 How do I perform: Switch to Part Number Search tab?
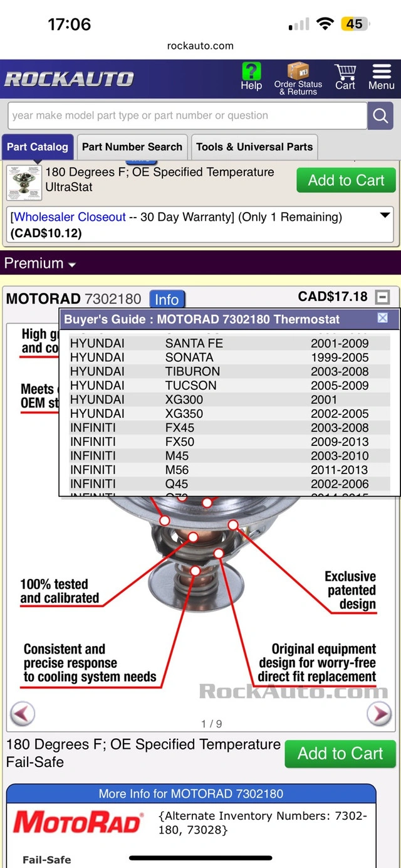[132, 147]
